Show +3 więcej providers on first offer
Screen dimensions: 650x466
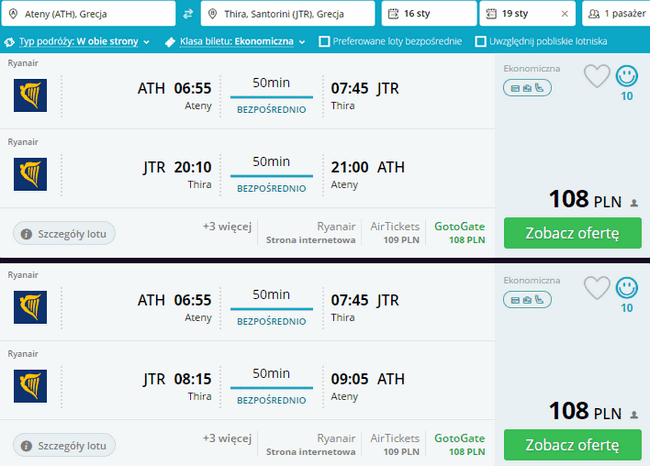[227, 227]
